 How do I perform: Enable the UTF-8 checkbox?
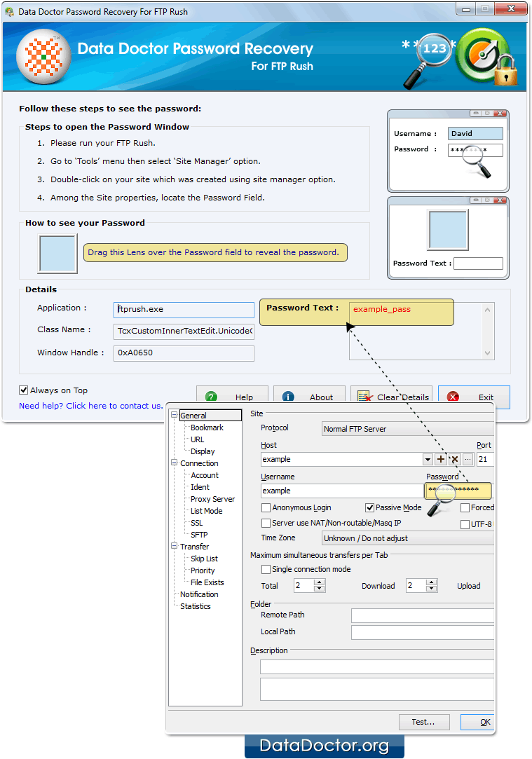[465, 524]
